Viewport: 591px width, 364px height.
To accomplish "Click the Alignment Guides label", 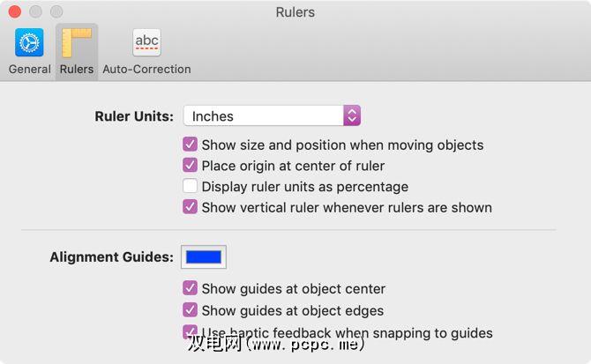I will [111, 257].
